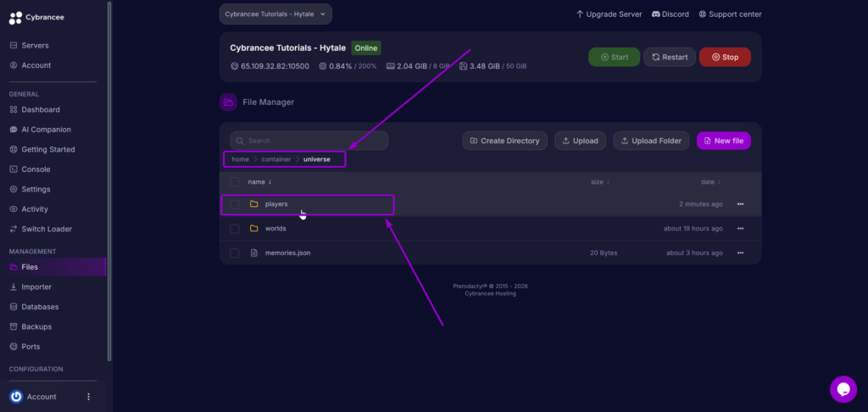Click the Cybrancee logo icon
Screen dimensions: 868x412
click(15, 18)
